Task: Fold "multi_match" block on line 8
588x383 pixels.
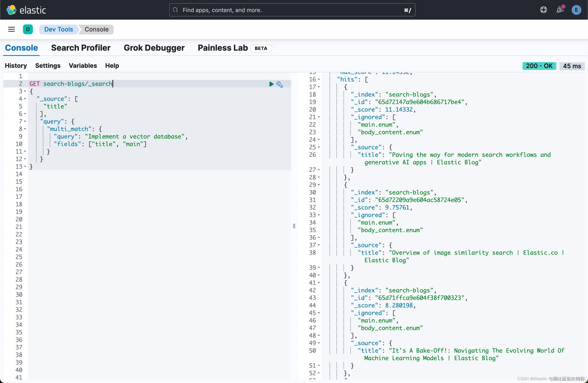Action: tap(25, 129)
